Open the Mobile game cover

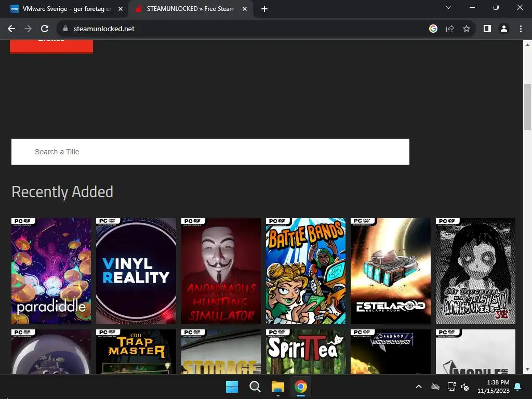[x=475, y=352]
